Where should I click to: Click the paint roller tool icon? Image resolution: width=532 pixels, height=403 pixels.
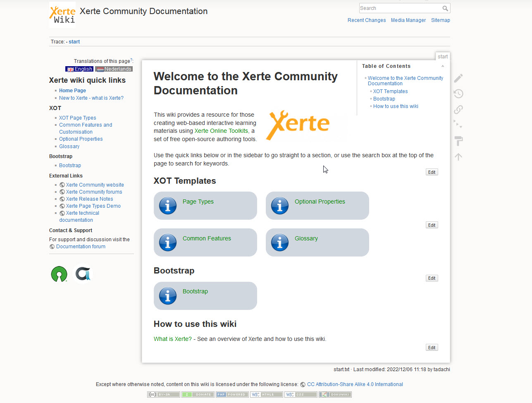[458, 141]
